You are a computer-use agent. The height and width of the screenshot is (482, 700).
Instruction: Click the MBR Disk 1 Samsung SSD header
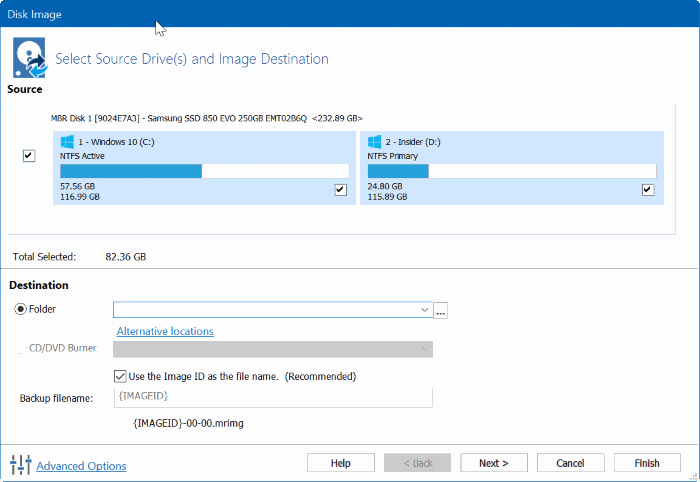pyautogui.click(x=207, y=118)
